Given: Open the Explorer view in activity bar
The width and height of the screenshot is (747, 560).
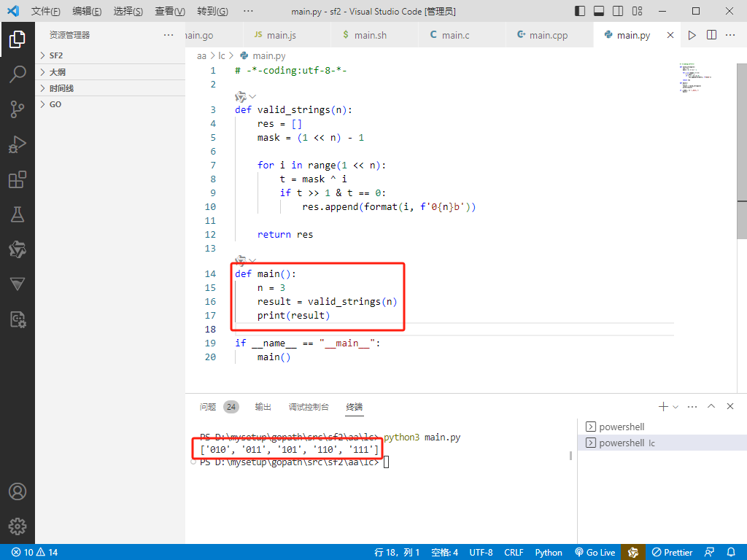Looking at the screenshot, I should click(x=18, y=39).
